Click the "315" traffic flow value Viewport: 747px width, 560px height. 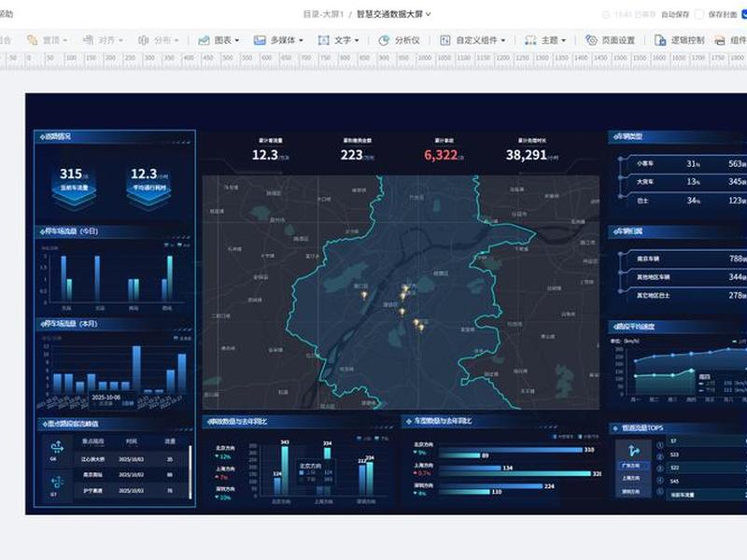71,174
